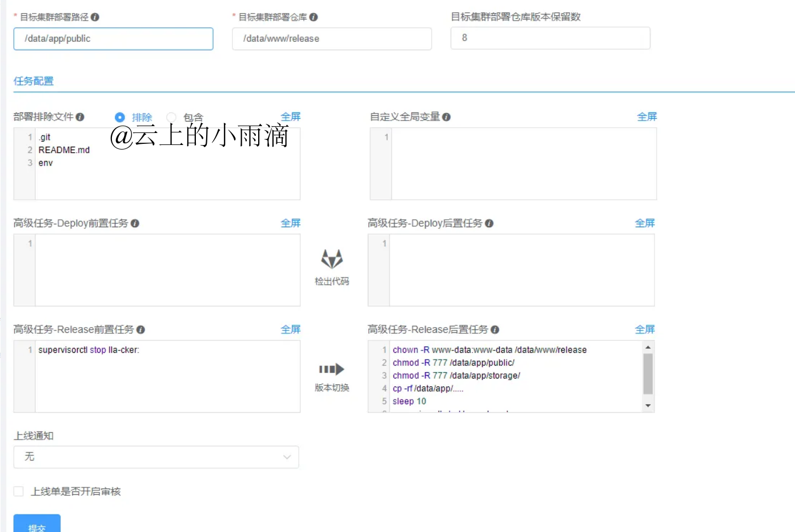Click scroll up arrow in Release后置任务 editor
The width and height of the screenshot is (795, 532).
[x=648, y=346]
